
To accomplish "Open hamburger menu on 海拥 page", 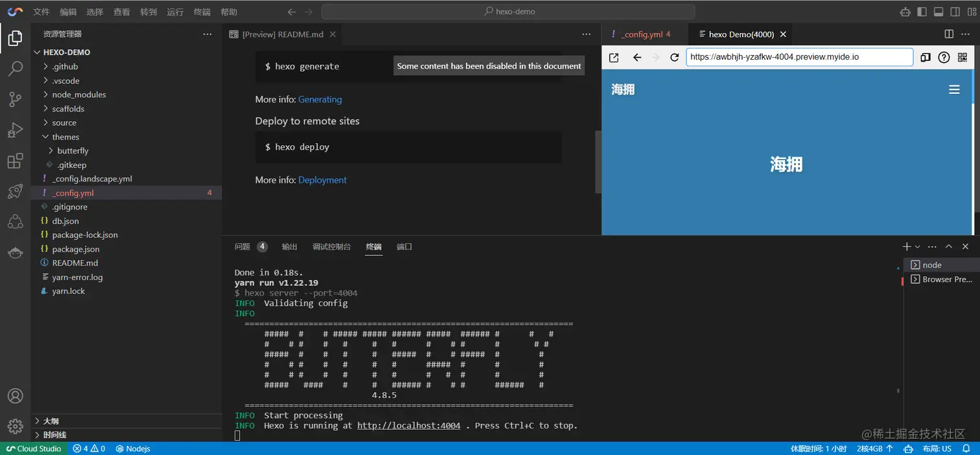I will (954, 89).
